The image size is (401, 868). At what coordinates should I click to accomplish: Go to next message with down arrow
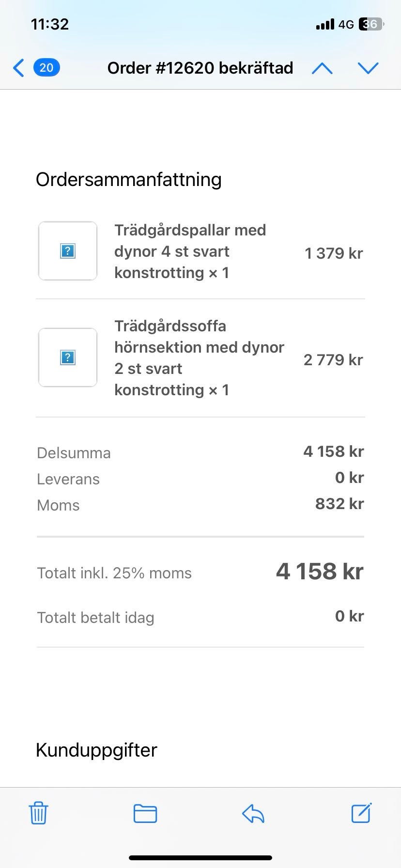coord(368,68)
